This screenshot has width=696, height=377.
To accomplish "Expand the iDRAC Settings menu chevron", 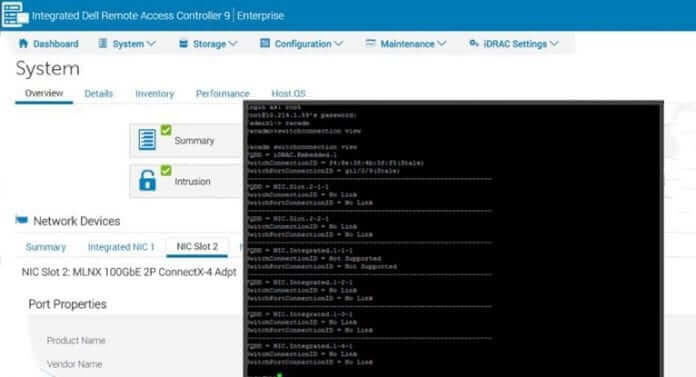I will (554, 44).
